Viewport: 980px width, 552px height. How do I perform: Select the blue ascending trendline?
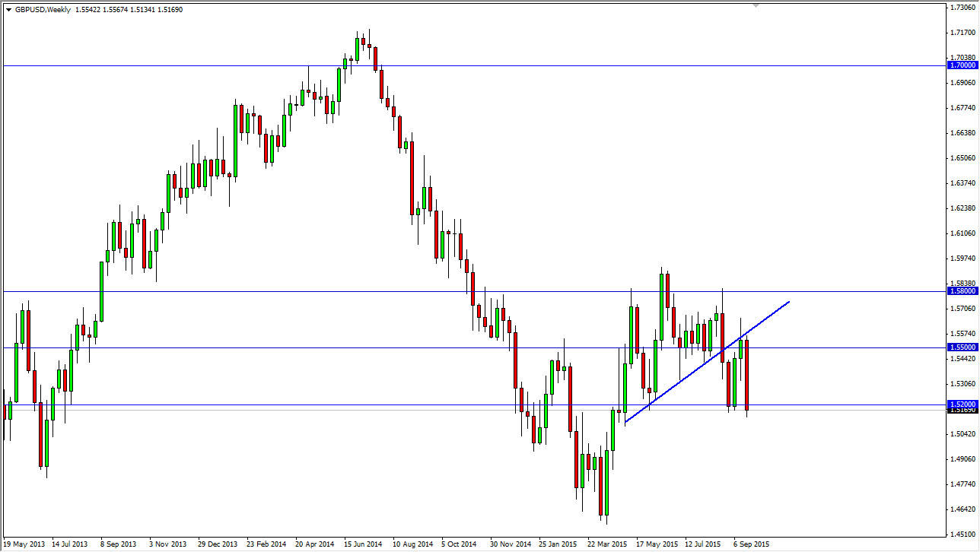tap(707, 362)
